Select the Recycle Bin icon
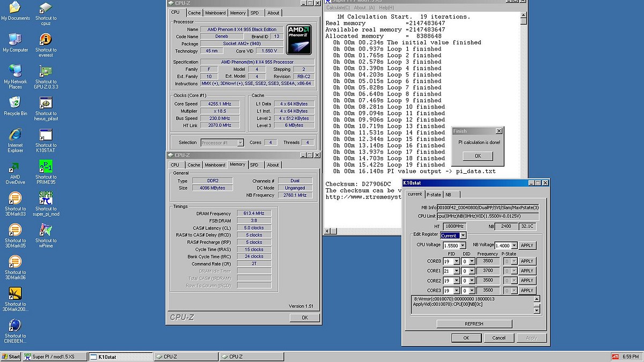Image resolution: width=644 pixels, height=362 pixels. 15,103
